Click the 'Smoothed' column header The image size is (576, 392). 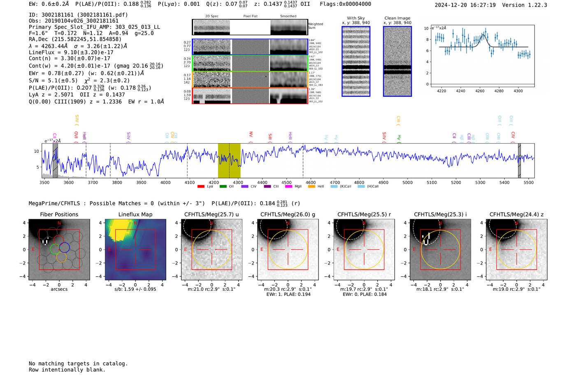coord(288,16)
